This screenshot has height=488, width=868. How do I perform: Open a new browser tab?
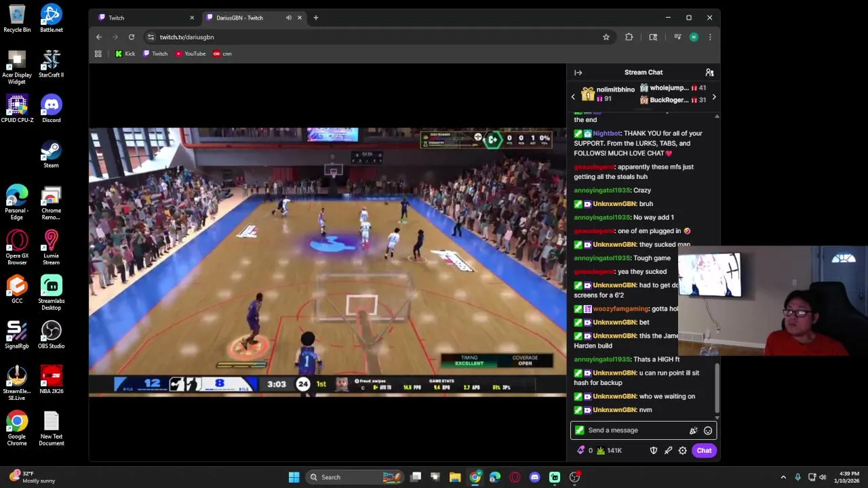click(x=316, y=18)
